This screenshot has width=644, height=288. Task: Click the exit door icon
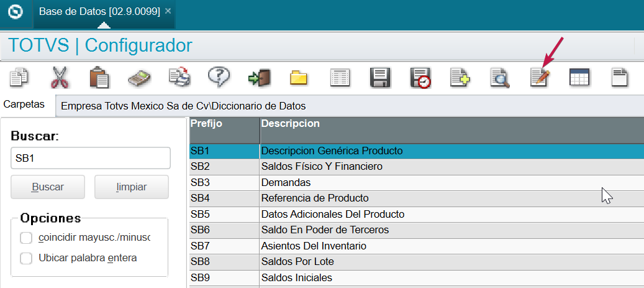pyautogui.click(x=259, y=77)
